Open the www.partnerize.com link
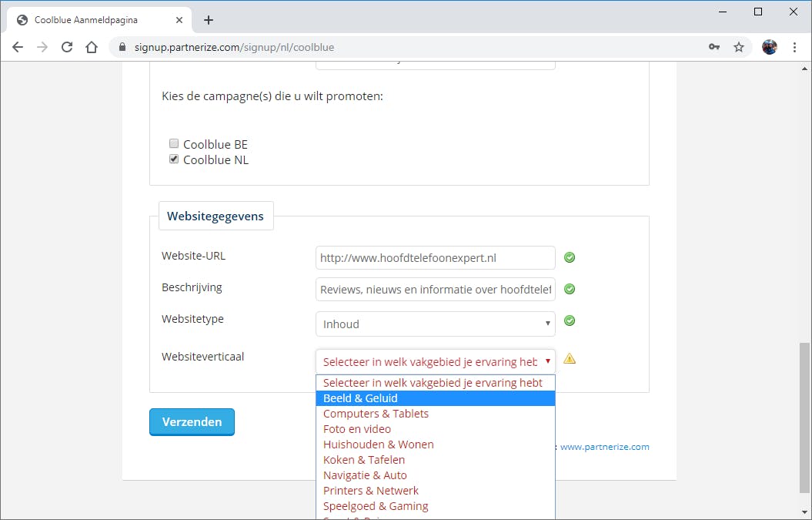 point(604,447)
